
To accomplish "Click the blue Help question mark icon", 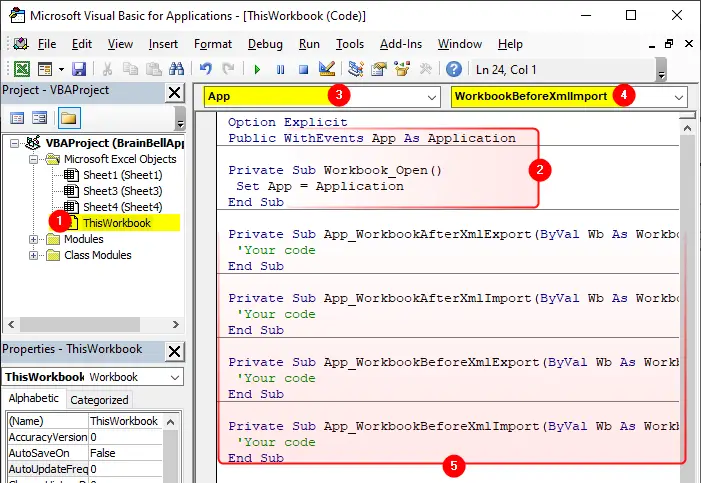I will click(x=454, y=69).
